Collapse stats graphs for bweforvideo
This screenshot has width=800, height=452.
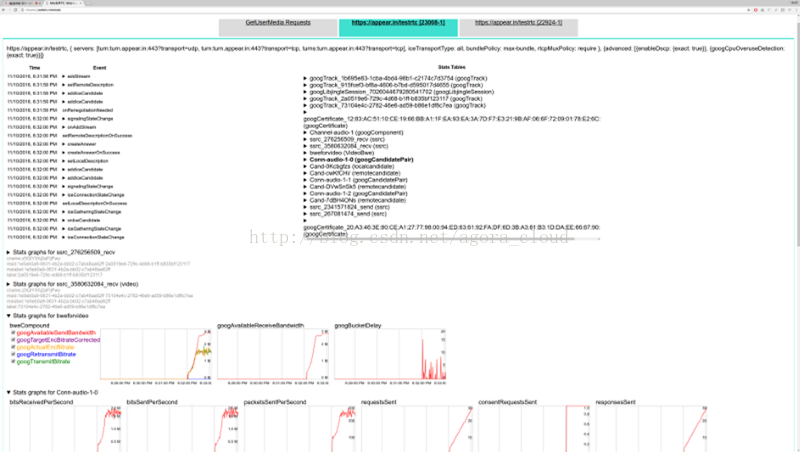click(x=9, y=316)
